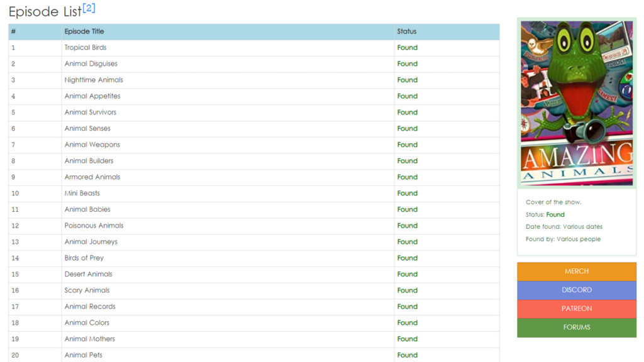Screen dimensions: 644x362
Task: Click the Status column header
Action: point(407,31)
